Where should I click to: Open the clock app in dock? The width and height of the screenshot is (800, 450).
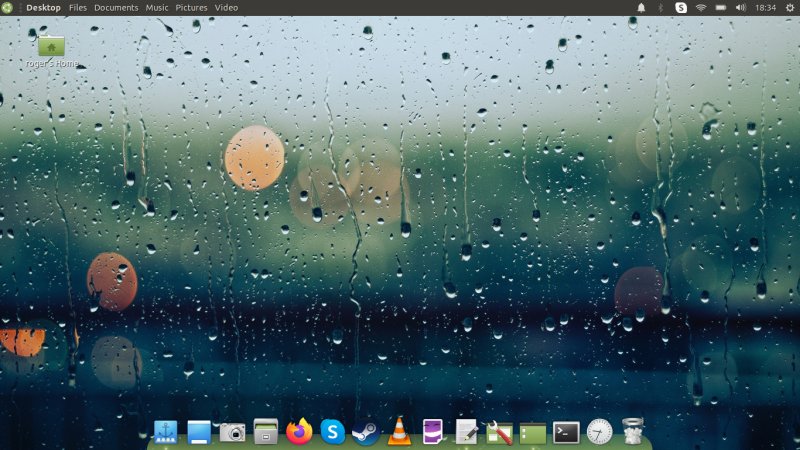599,432
